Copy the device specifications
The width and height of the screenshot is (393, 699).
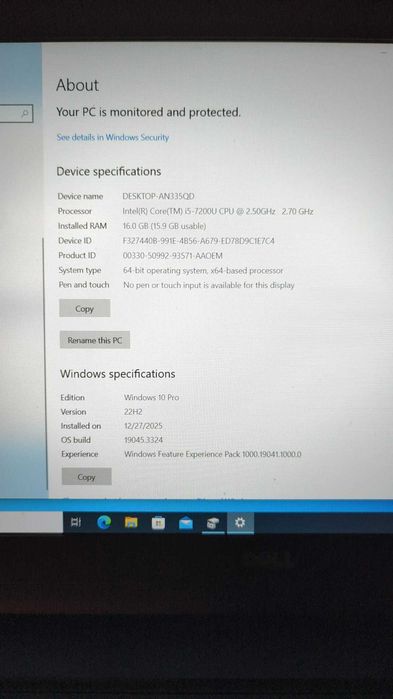85,308
